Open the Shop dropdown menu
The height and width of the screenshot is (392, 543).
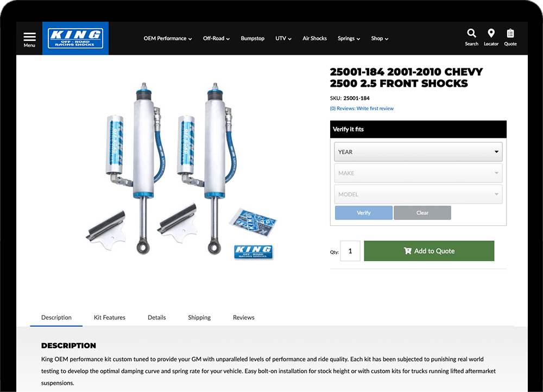click(x=380, y=39)
